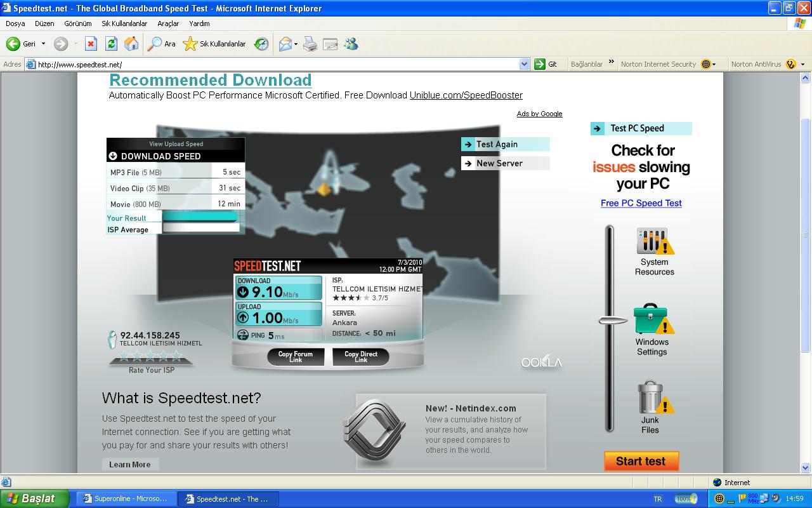The image size is (812, 508).
Task: Open the Sık Kullanılanlar menu
Action: click(124, 23)
